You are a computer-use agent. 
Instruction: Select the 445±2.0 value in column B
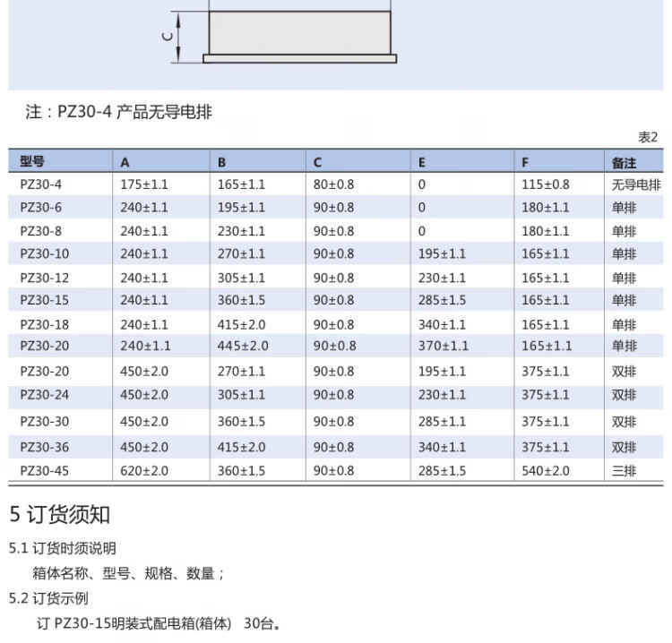coord(242,346)
